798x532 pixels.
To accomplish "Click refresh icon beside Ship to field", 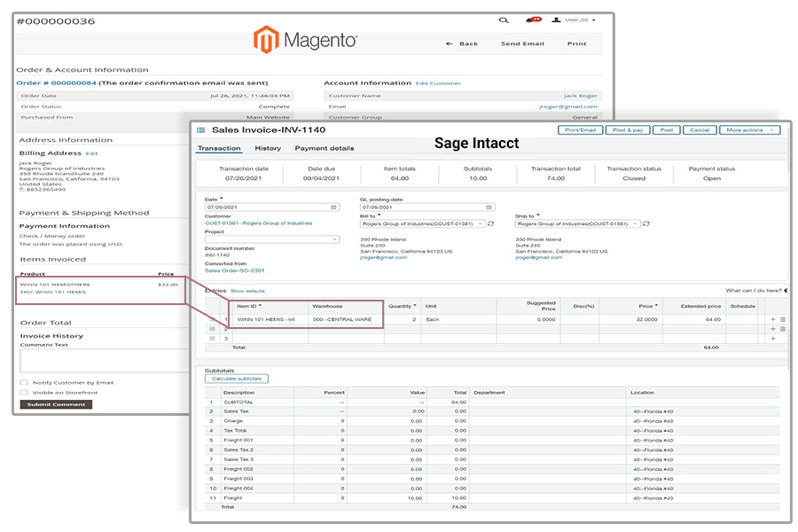I will 646,224.
